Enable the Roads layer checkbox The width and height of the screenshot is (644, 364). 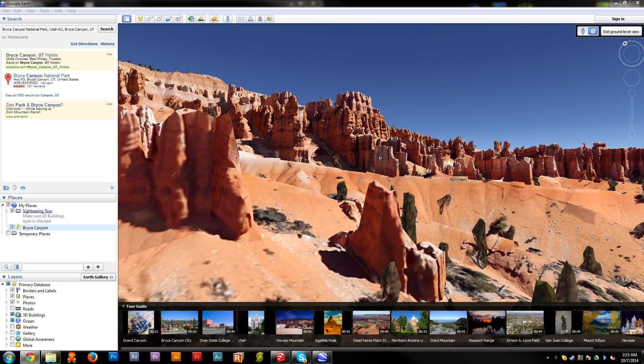coord(12,308)
